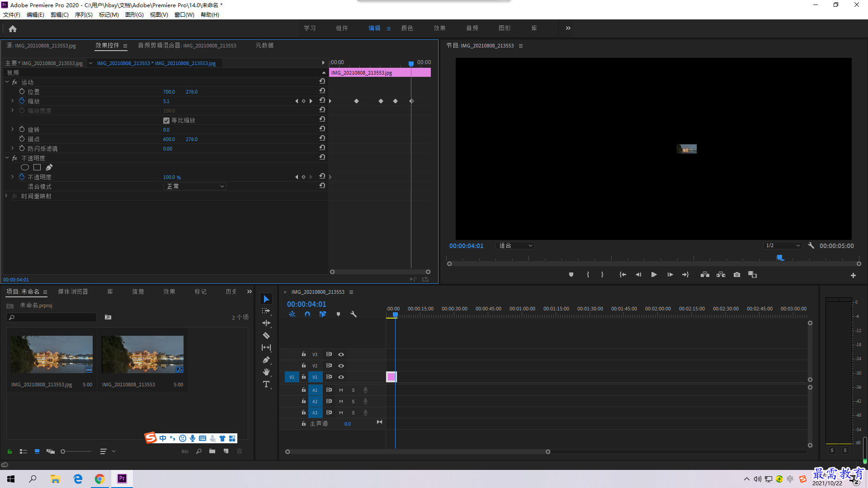Create ellipse mask under opacity

point(25,167)
